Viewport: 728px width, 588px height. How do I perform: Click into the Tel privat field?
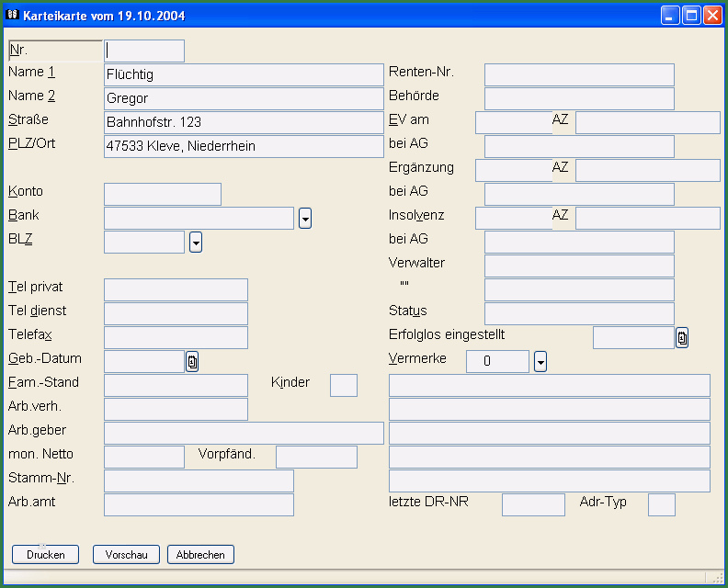coord(176,289)
